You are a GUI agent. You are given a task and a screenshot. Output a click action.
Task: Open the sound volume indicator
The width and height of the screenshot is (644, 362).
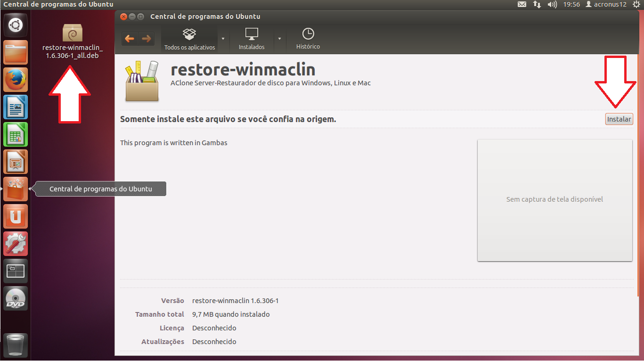553,4
